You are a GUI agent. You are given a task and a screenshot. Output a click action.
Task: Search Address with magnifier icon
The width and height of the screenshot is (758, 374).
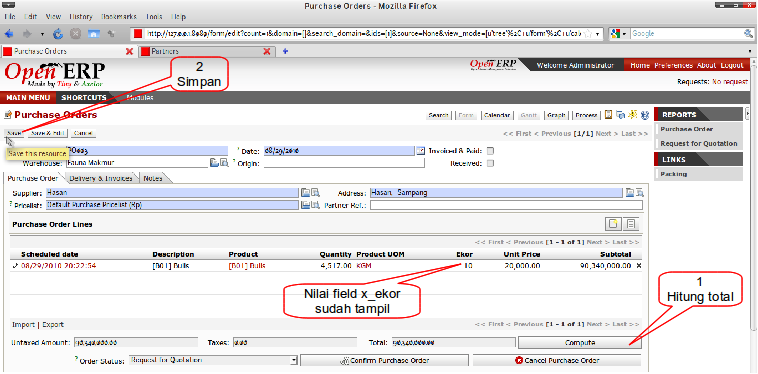[640, 193]
